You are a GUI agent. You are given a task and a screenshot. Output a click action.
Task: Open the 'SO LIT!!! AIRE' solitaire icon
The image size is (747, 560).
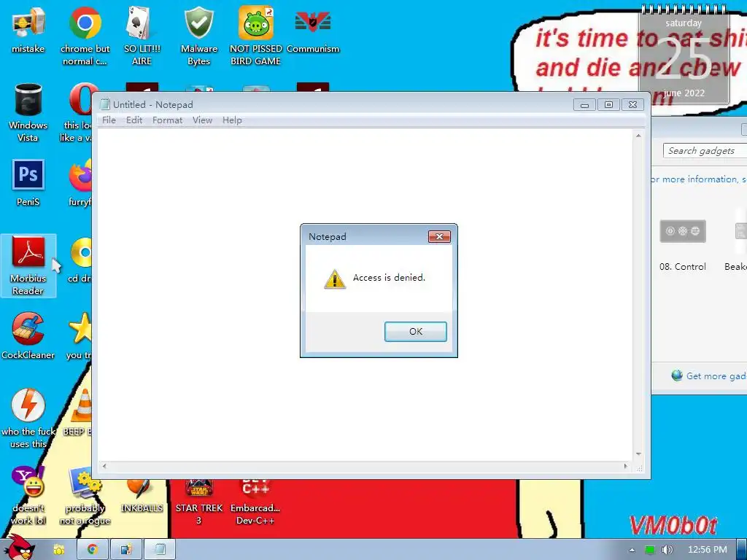click(142, 35)
